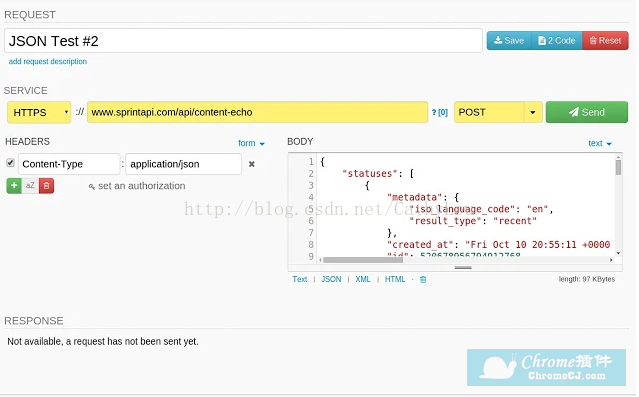Expand the POST method dropdown arrow

coord(533,112)
